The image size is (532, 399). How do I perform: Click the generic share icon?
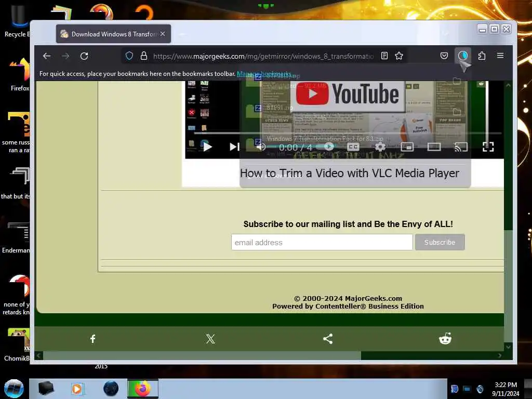click(x=328, y=339)
